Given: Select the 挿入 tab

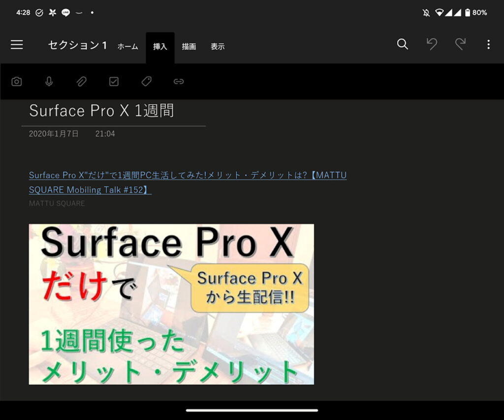Looking at the screenshot, I should click(x=160, y=47).
